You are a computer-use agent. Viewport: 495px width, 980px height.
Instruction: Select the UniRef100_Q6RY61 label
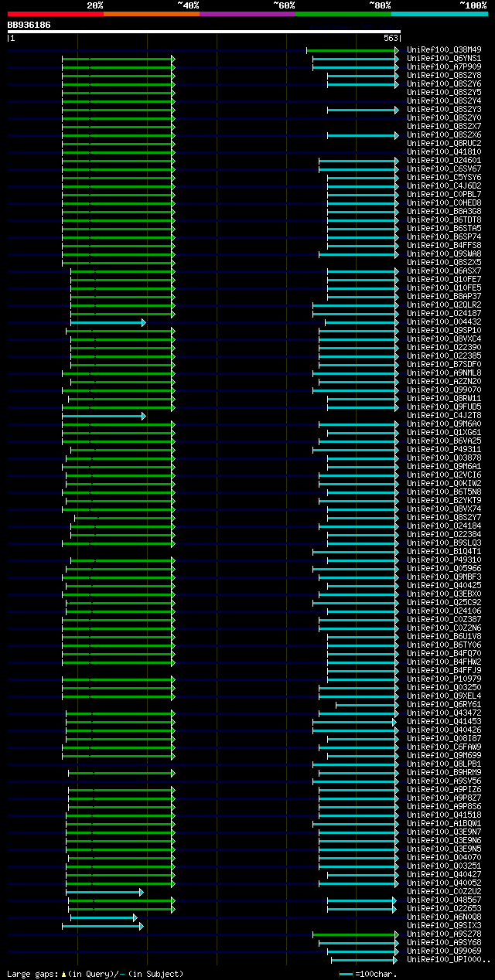445,705
